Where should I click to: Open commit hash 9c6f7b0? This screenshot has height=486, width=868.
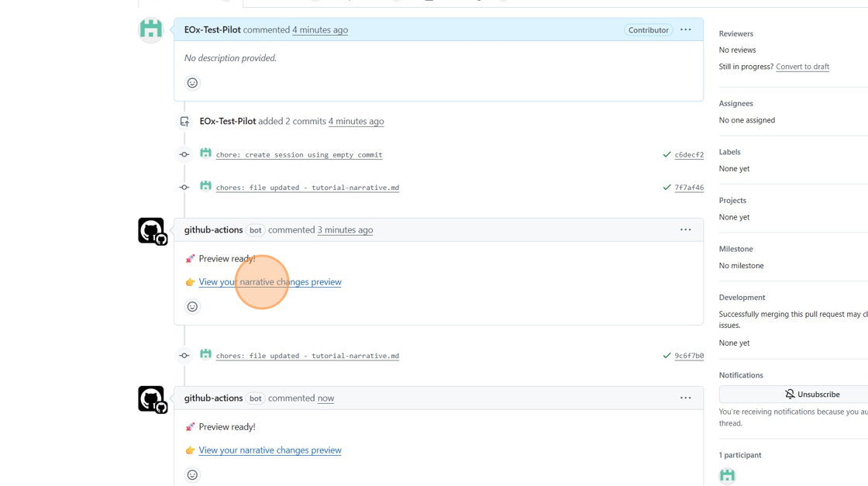[x=689, y=356]
